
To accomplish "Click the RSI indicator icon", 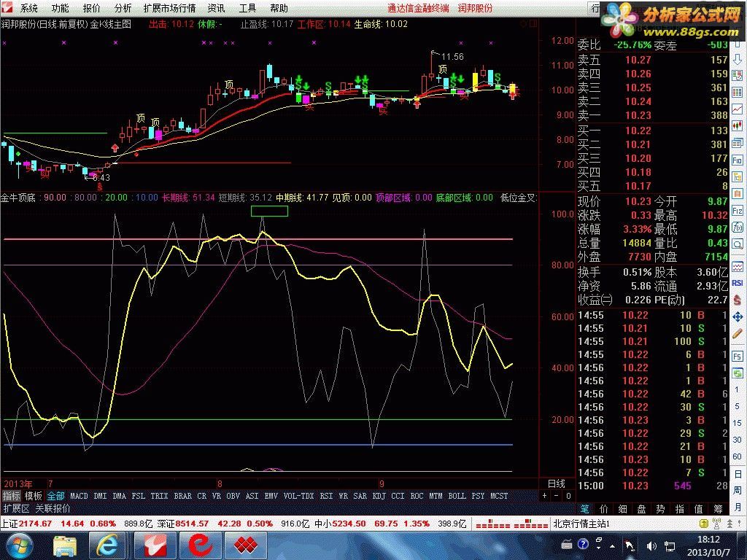I will [x=738, y=283].
